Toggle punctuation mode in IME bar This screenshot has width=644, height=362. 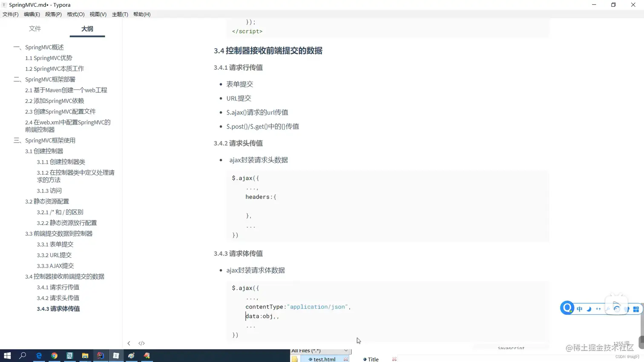pos(598,309)
